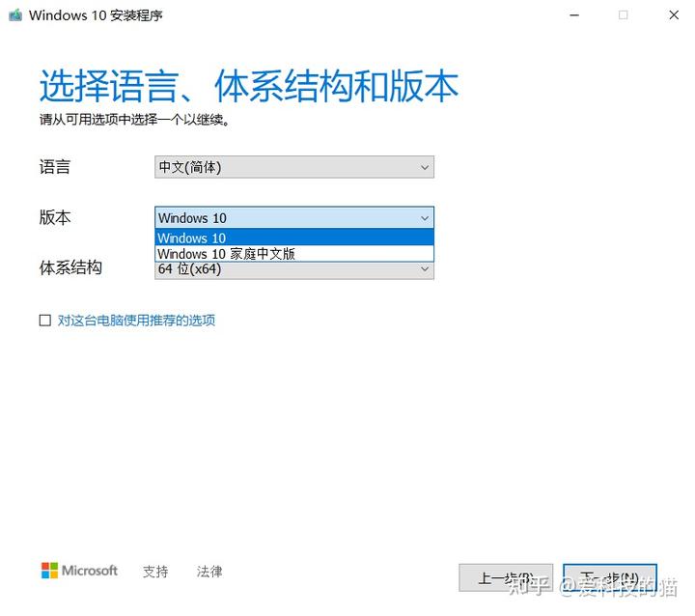This screenshot has width=695, height=616.
Task: Click the 下一步 next button
Action: click(610, 577)
